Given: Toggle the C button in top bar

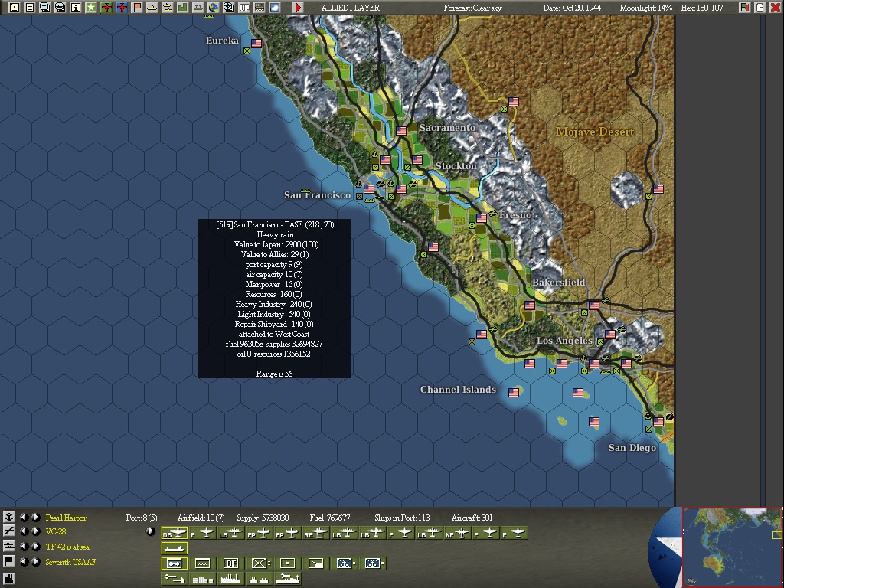Looking at the screenshot, I should [760, 8].
